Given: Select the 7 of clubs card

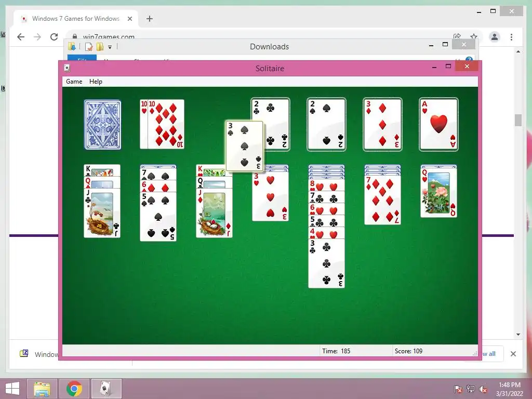Looking at the screenshot, I should [x=326, y=197].
